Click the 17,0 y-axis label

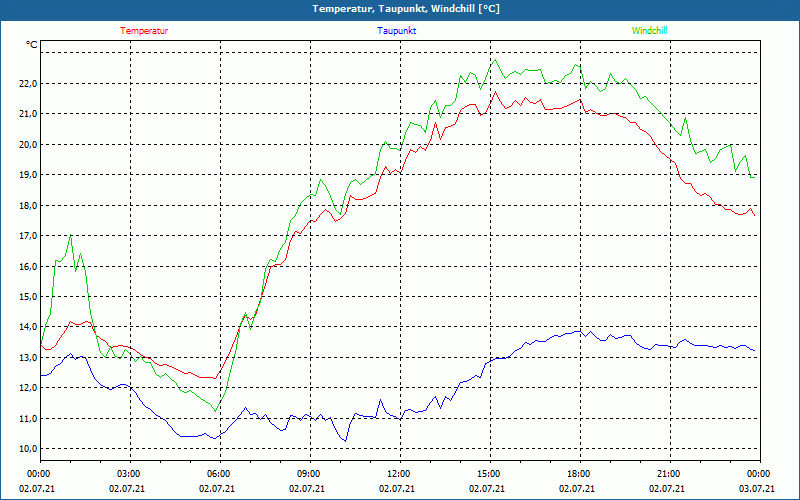28,236
